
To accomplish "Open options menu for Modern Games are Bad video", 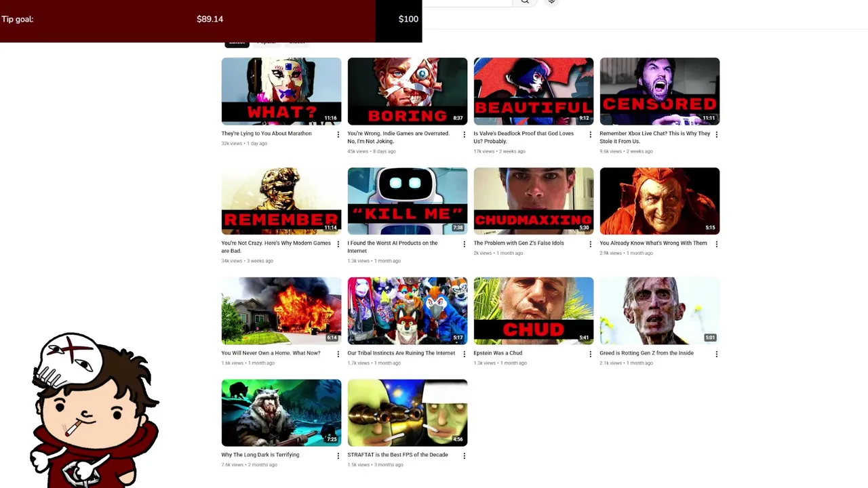I will click(x=338, y=244).
